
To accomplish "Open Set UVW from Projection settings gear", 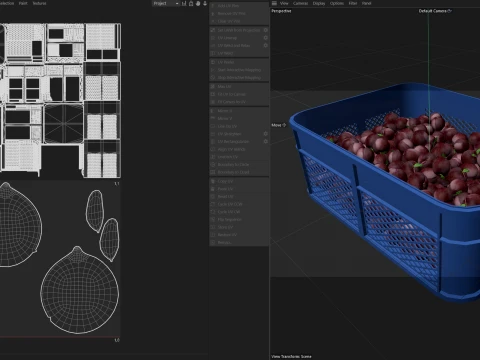I will pyautogui.click(x=266, y=30).
